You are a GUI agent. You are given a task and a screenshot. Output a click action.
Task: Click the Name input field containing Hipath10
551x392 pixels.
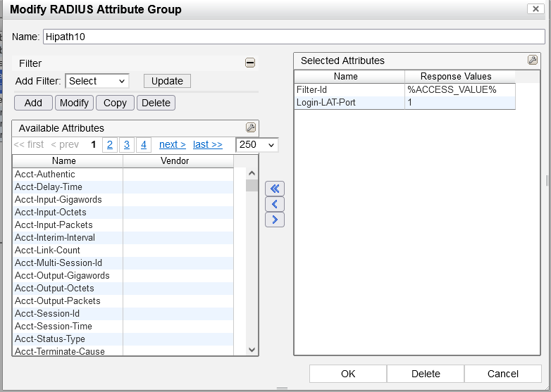coord(293,37)
